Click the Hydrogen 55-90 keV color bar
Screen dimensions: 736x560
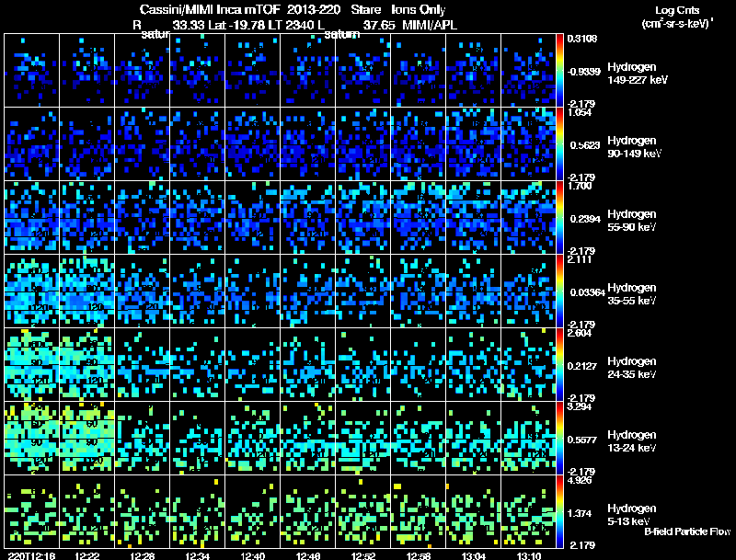click(559, 218)
